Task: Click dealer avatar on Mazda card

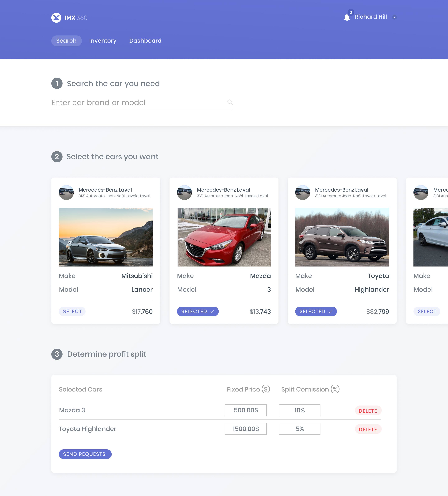Action: click(184, 192)
